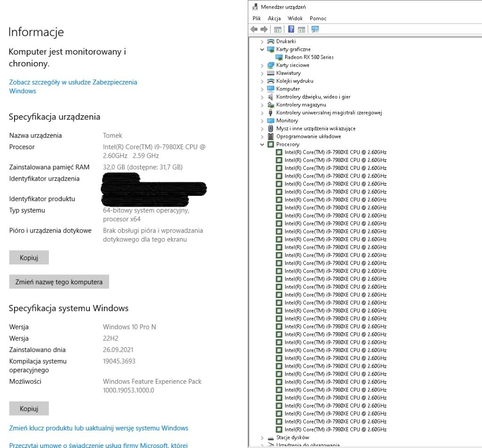Select Kontrolery uniwersalnej magistrali szeregowej label

pyautogui.click(x=329, y=113)
